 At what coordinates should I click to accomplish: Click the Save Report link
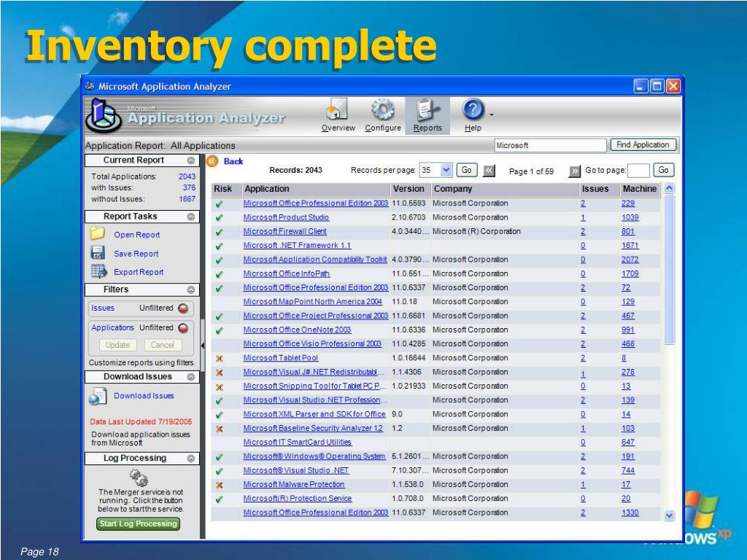click(136, 254)
